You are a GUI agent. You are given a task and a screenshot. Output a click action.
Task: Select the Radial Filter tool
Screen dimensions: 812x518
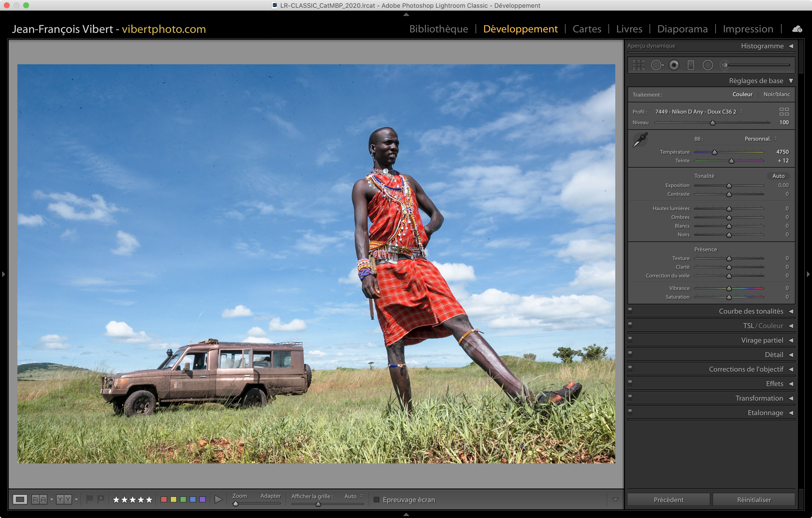(x=707, y=65)
